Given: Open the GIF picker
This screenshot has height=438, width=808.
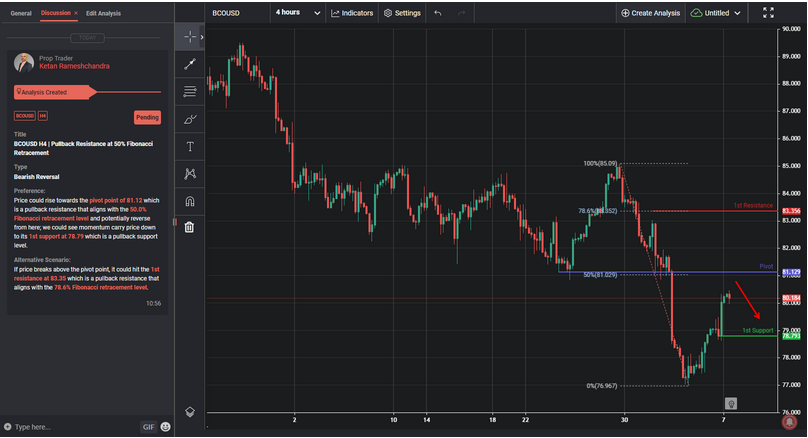Looking at the screenshot, I should (148, 427).
